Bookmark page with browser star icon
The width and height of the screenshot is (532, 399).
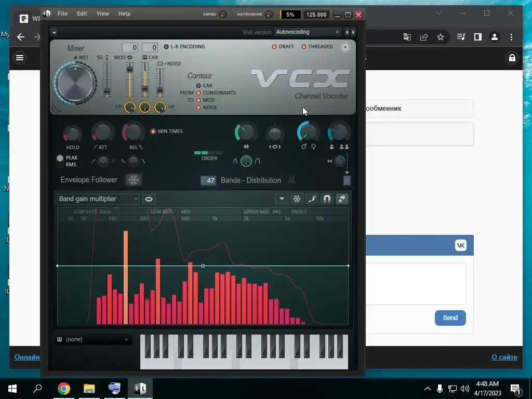(x=441, y=37)
